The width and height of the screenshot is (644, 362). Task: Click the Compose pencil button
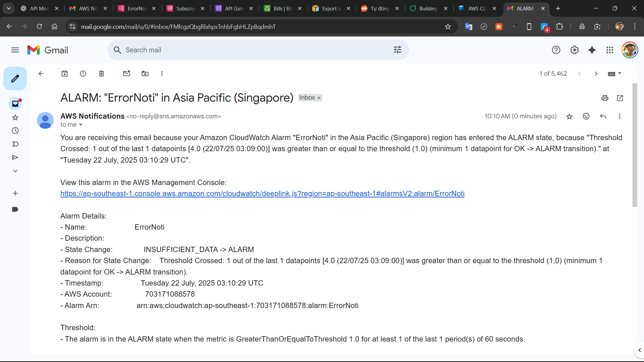pos(15,78)
